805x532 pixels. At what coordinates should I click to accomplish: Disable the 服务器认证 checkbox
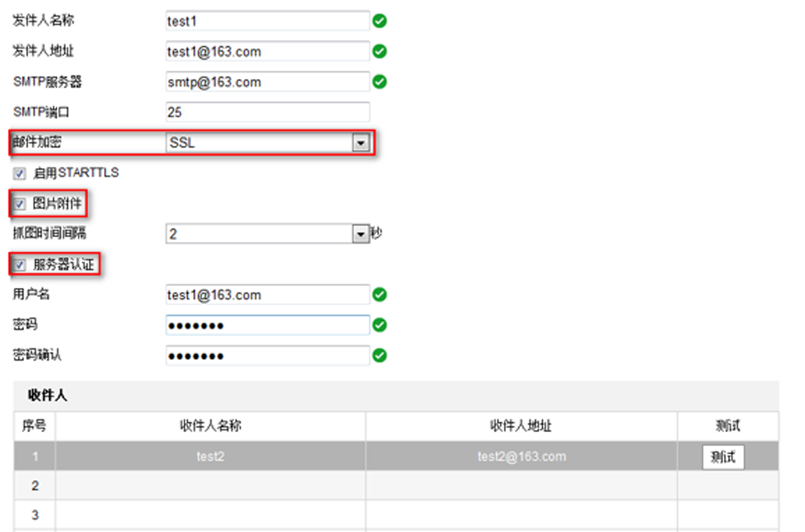[x=20, y=265]
